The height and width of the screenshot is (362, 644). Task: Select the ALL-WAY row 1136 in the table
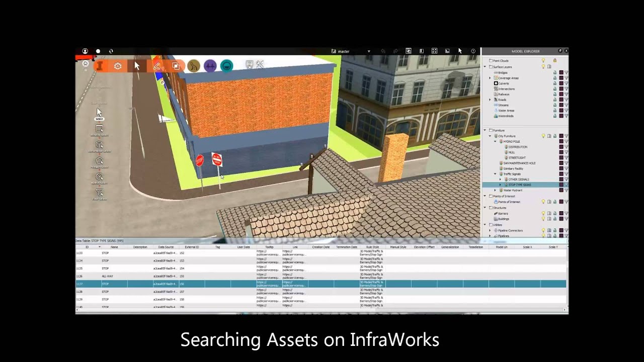321,276
